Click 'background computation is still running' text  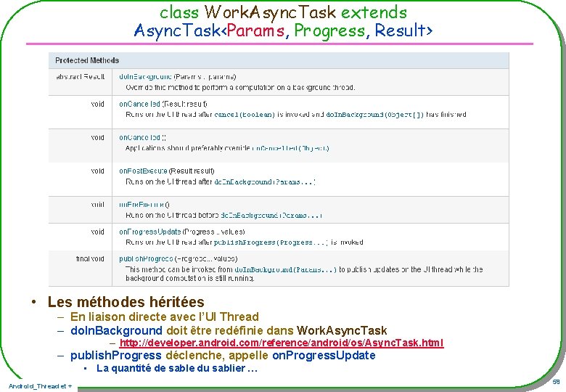coord(190,278)
